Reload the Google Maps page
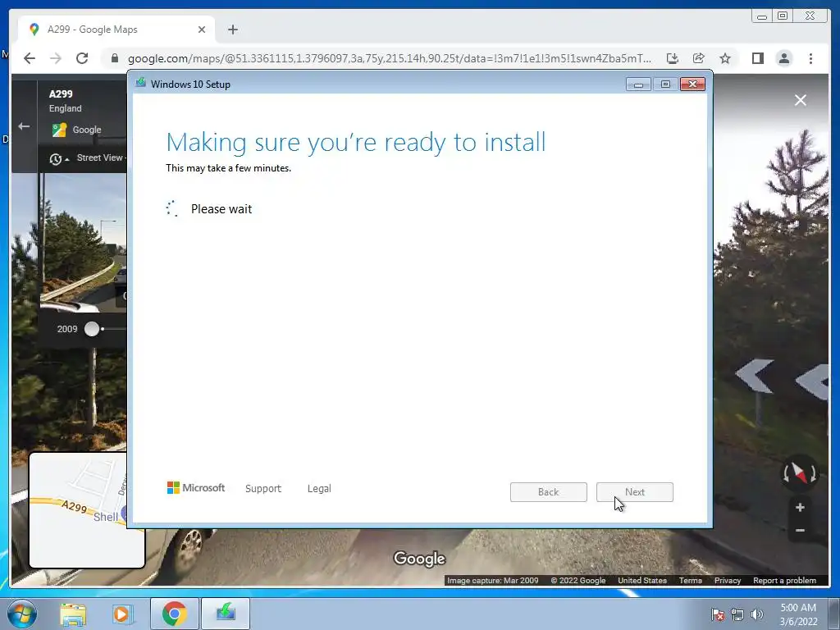The height and width of the screenshot is (630, 840). tap(82, 58)
